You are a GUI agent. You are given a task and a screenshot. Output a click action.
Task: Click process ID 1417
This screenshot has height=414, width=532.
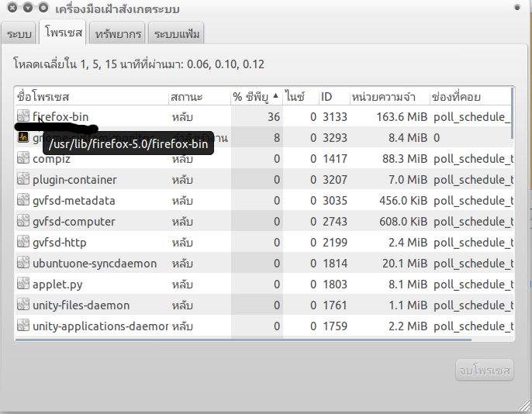[335, 159]
